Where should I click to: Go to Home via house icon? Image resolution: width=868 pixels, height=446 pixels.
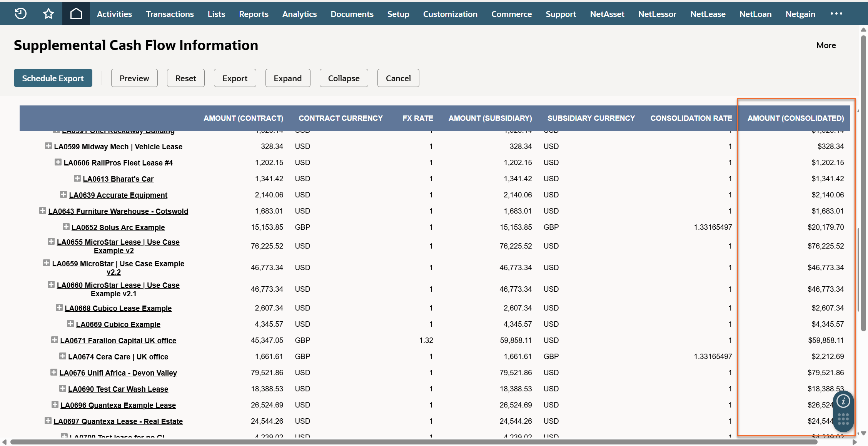coord(76,14)
